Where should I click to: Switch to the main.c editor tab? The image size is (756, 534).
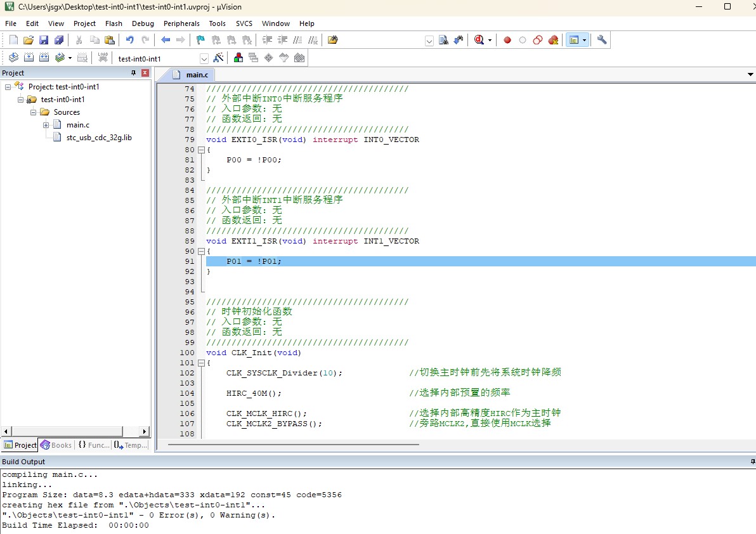click(x=191, y=75)
